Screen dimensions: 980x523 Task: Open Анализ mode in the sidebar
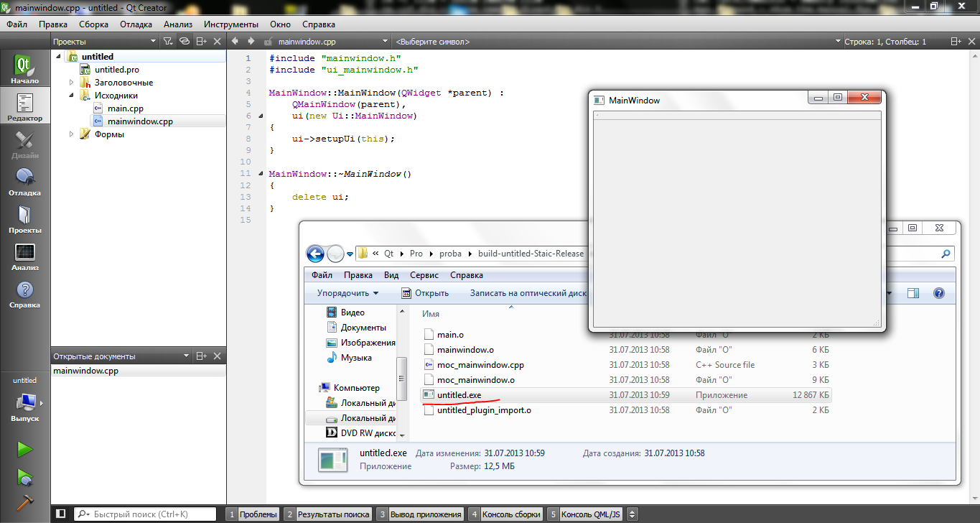click(25, 256)
